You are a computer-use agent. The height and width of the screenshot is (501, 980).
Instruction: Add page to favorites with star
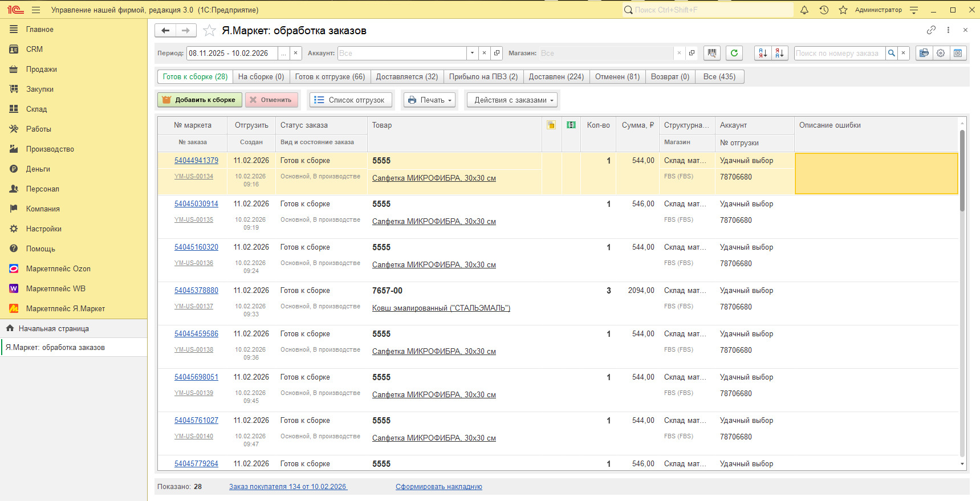(209, 31)
